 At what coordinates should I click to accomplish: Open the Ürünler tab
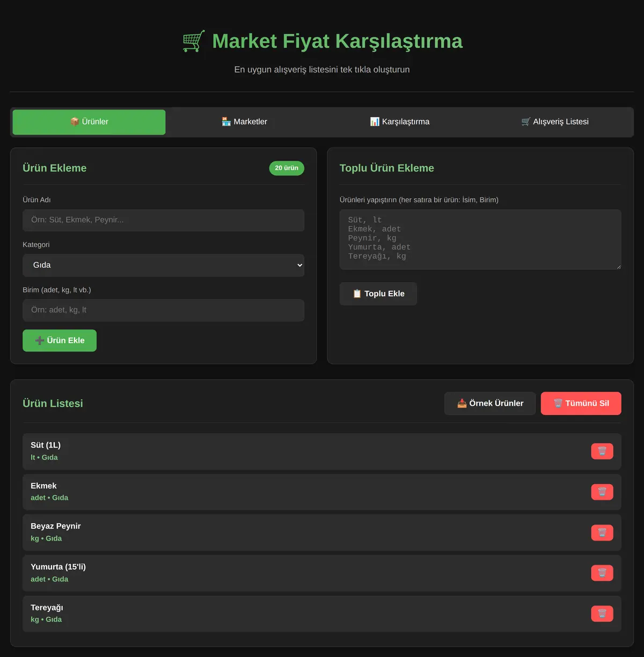click(89, 122)
